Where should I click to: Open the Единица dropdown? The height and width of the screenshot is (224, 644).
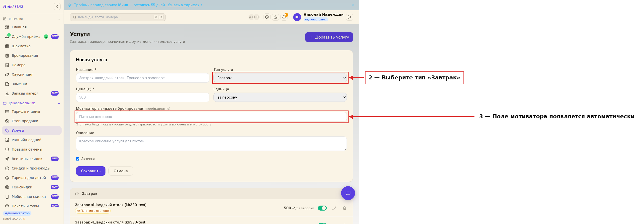click(280, 97)
